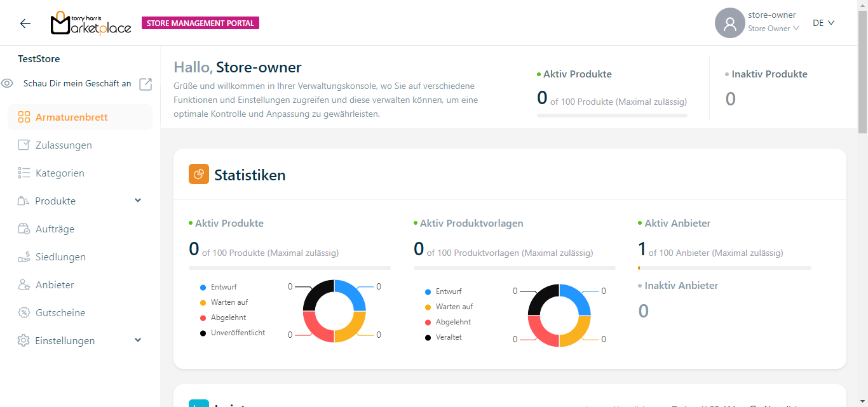Screen dimensions: 868x407
Task: Toggle the eye icon beside store preview
Action: [8, 84]
